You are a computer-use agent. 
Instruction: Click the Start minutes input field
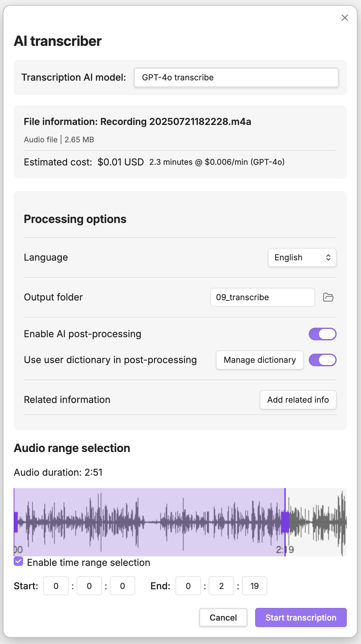[x=89, y=586]
